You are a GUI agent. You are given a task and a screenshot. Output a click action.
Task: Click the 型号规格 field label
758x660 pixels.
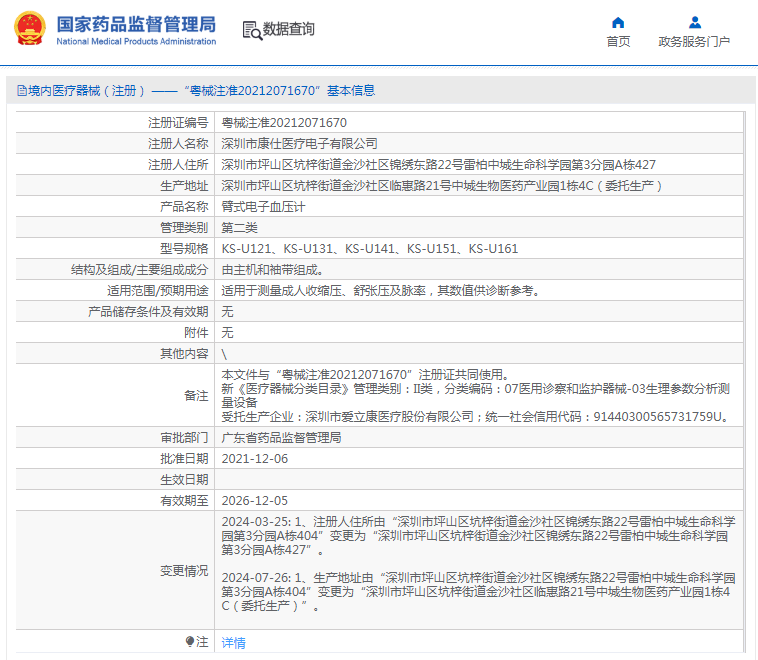pyautogui.click(x=184, y=249)
